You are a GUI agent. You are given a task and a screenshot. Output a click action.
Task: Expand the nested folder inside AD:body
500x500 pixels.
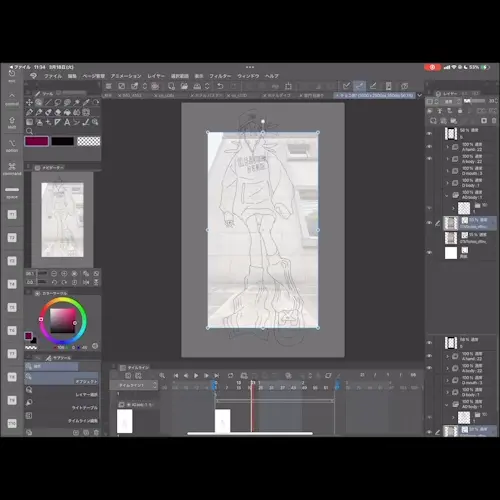coord(453,208)
